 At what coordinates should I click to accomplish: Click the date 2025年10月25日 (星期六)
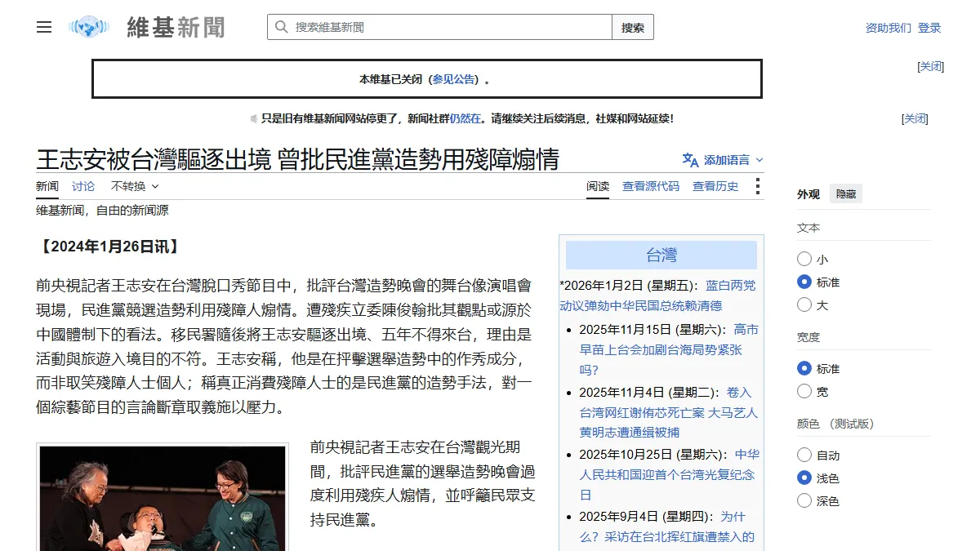(x=650, y=455)
